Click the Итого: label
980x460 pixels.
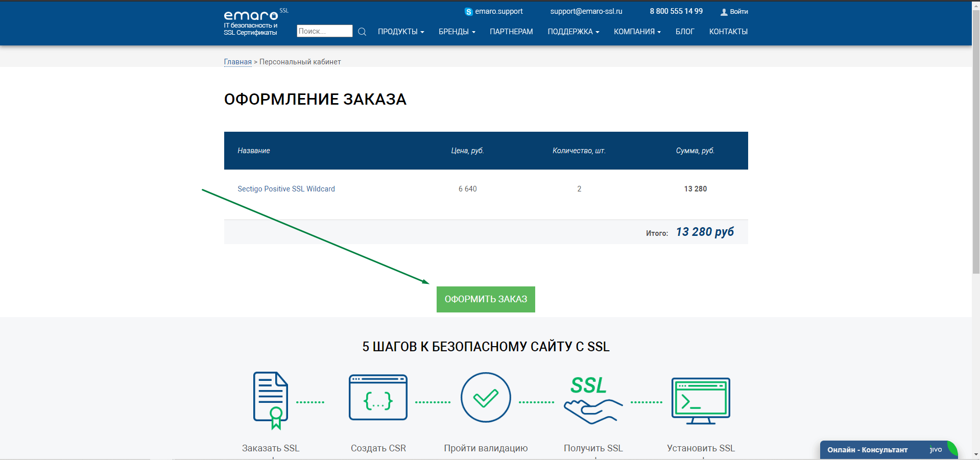click(657, 233)
